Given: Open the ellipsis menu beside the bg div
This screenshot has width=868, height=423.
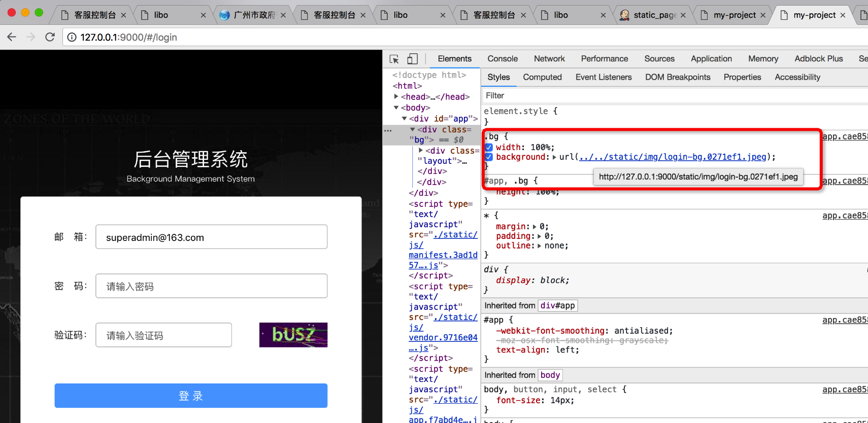Looking at the screenshot, I should click(x=388, y=130).
